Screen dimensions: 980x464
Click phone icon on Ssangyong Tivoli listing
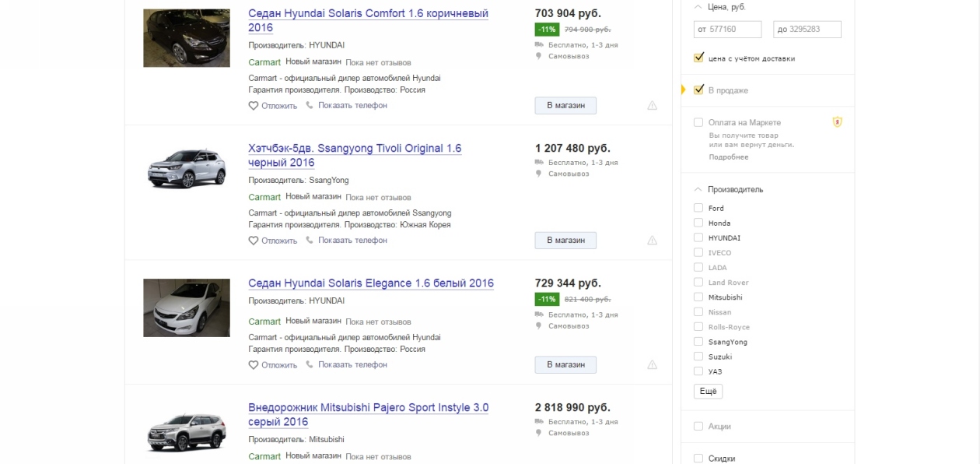point(310,241)
